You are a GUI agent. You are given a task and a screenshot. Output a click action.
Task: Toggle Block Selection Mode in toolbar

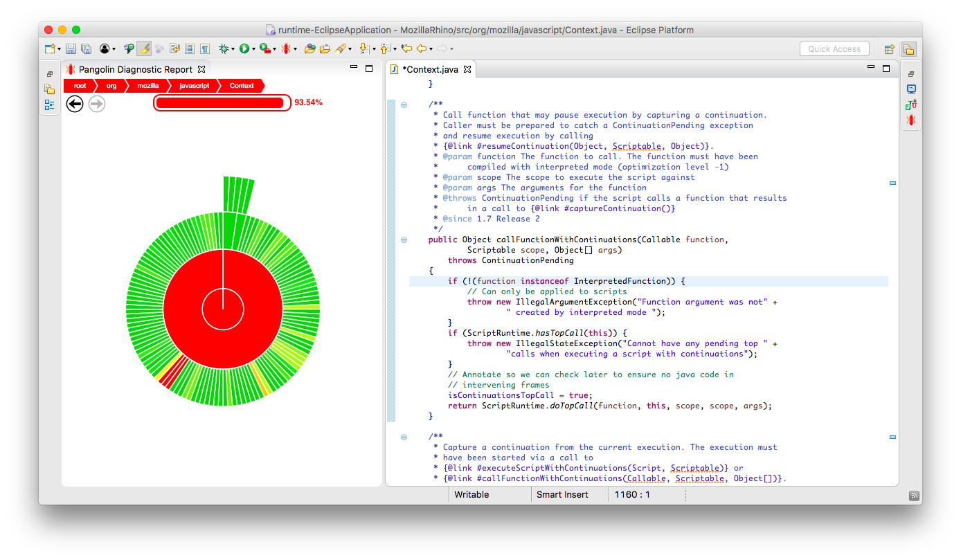[x=190, y=48]
